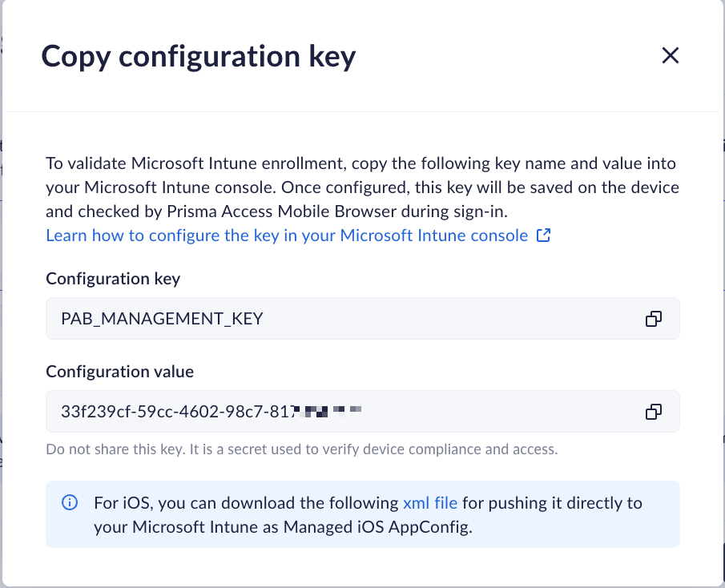Image resolution: width=725 pixels, height=588 pixels.
Task: Close the Copy configuration key dialog
Action: click(x=670, y=55)
